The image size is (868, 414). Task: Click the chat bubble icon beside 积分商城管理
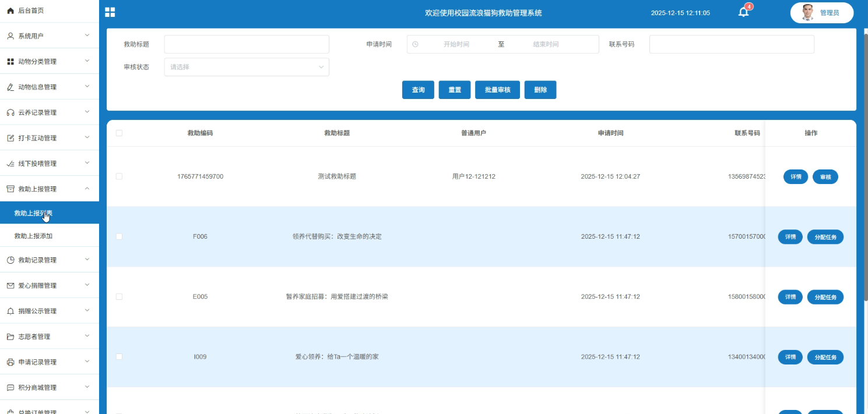point(10,387)
